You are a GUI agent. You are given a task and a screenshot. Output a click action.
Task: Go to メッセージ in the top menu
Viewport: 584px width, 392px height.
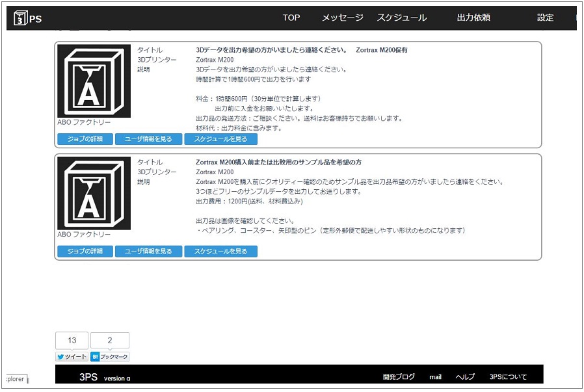(342, 18)
